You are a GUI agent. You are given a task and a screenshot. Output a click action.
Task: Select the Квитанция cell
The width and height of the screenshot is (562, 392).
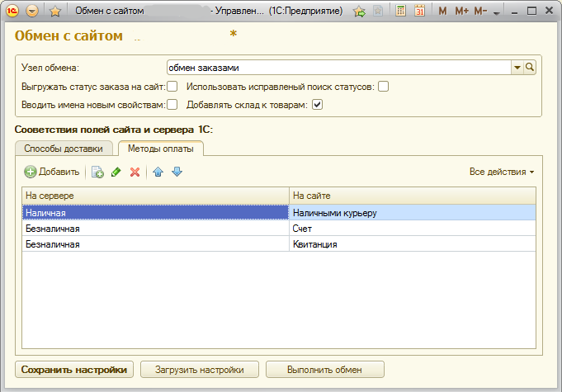(x=413, y=244)
